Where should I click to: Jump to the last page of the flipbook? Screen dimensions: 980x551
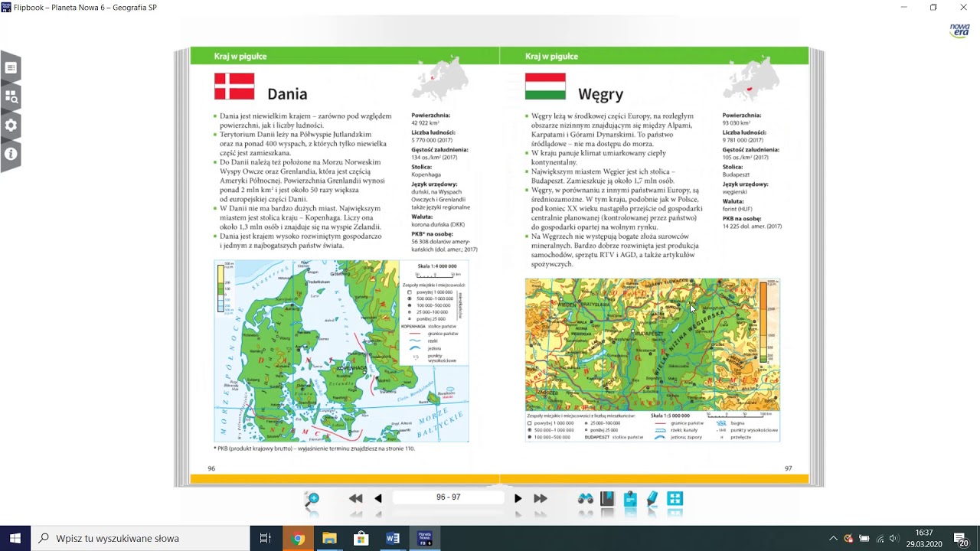[x=541, y=498]
